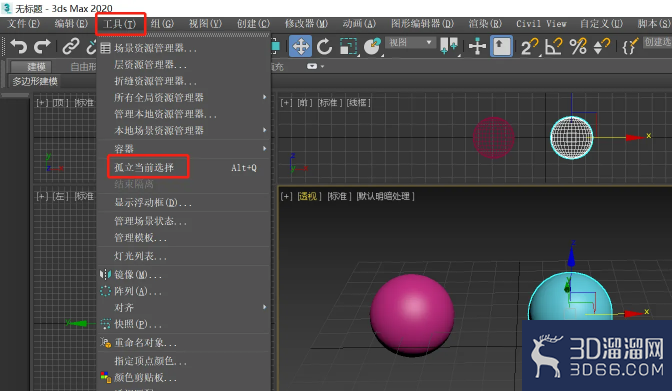672x391 pixels.
Task: Select the Select and Place tool
Action: (372, 46)
